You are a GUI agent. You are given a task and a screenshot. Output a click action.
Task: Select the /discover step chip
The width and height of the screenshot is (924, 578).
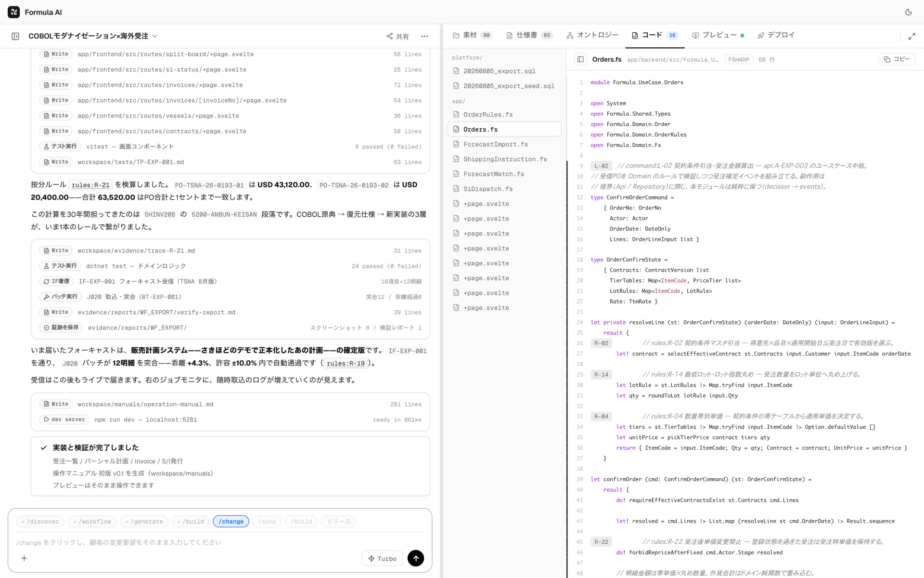(40, 521)
